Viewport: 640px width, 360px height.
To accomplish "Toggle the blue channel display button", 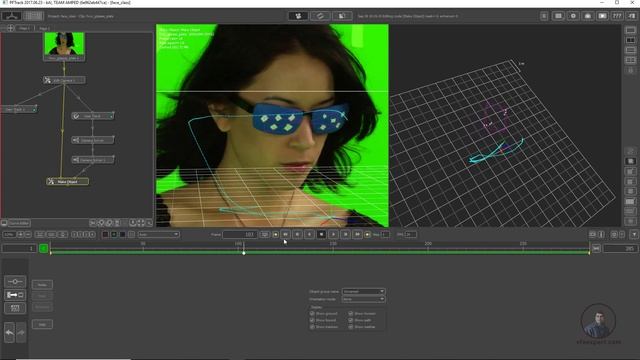I will coord(122,234).
